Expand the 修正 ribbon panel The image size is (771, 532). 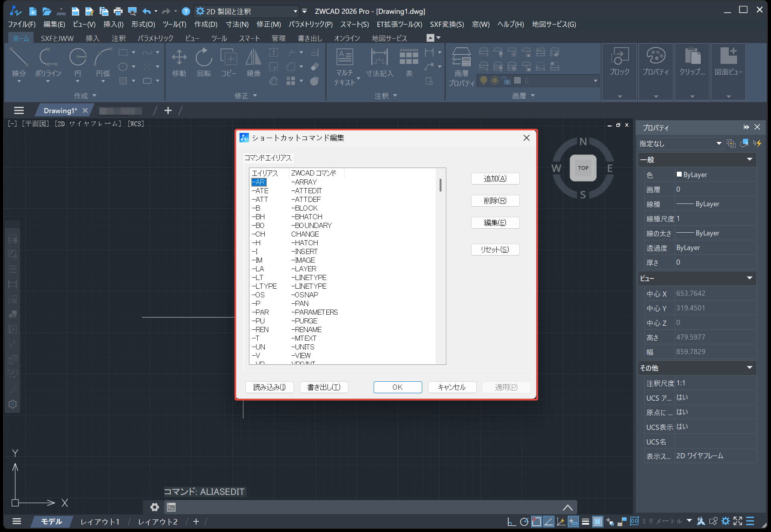(245, 96)
